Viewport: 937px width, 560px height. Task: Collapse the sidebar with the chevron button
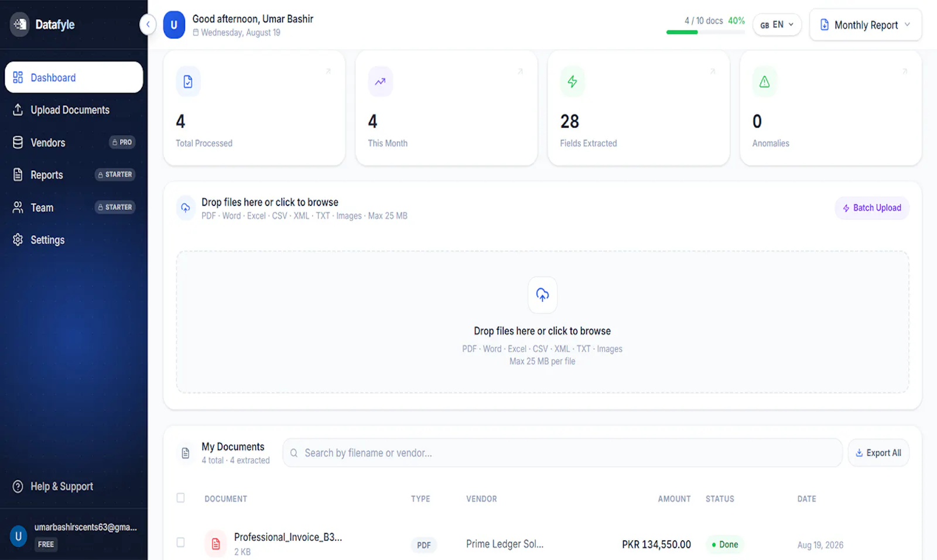coord(148,25)
